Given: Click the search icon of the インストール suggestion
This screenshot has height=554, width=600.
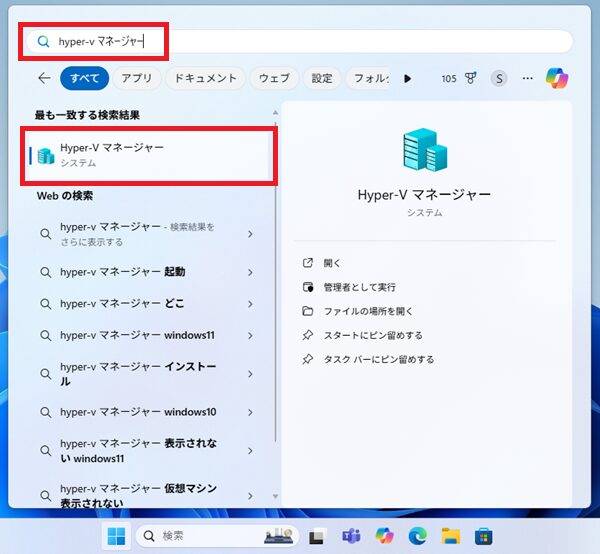Looking at the screenshot, I should (x=46, y=374).
